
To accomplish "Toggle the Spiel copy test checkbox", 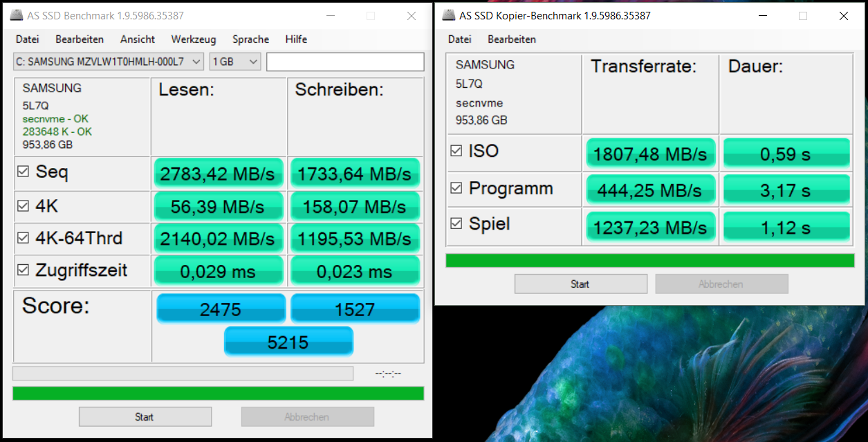I will pos(456,223).
